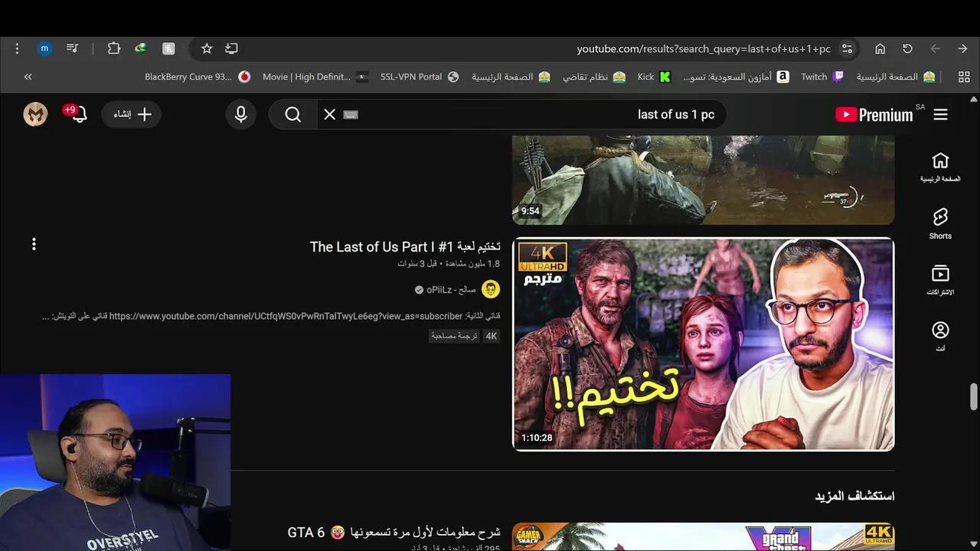Image resolution: width=980 pixels, height=551 pixels.
Task: Click the إنشاء create button
Action: coord(132,114)
